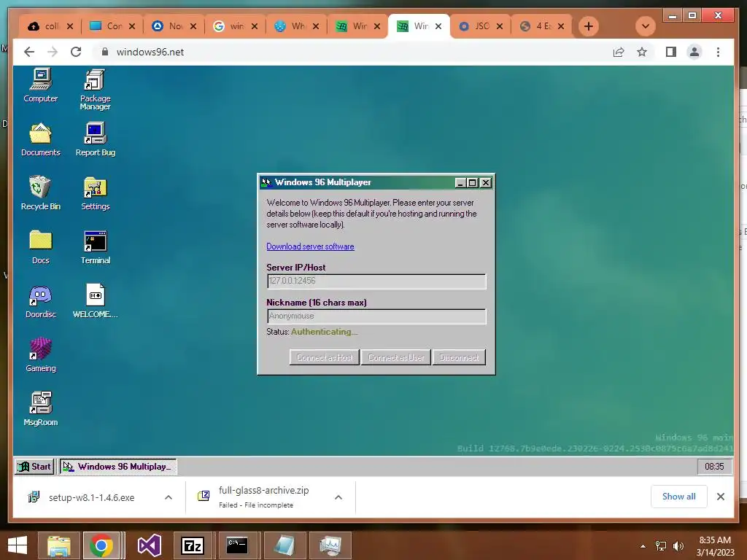747x560 pixels.
Task: Click the Windows 96 Start button
Action: 34,467
